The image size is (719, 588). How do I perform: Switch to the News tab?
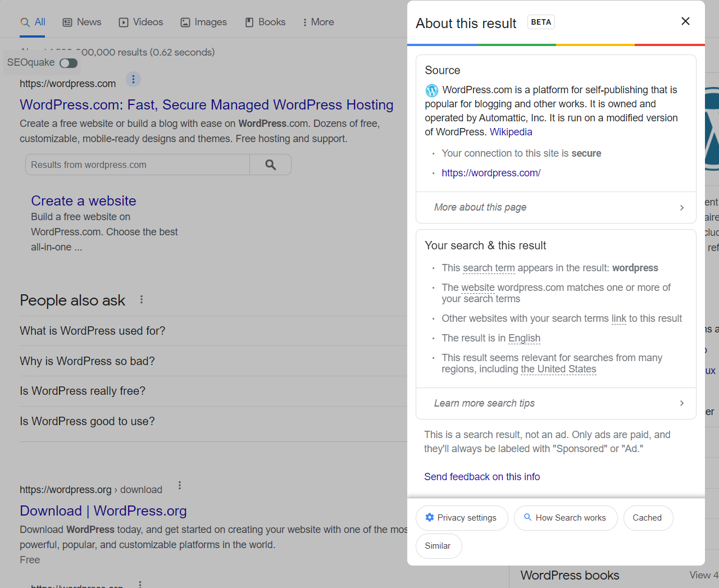pyautogui.click(x=82, y=22)
